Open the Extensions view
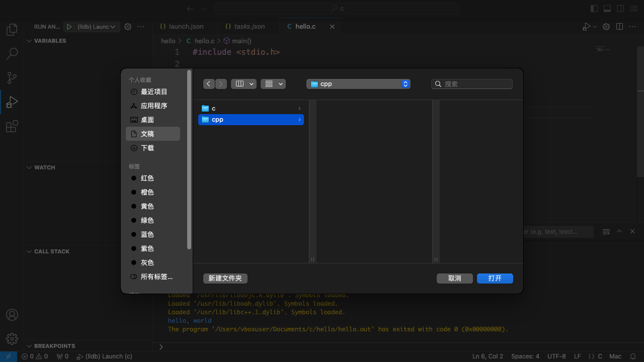This screenshot has width=644, height=362. (x=12, y=126)
